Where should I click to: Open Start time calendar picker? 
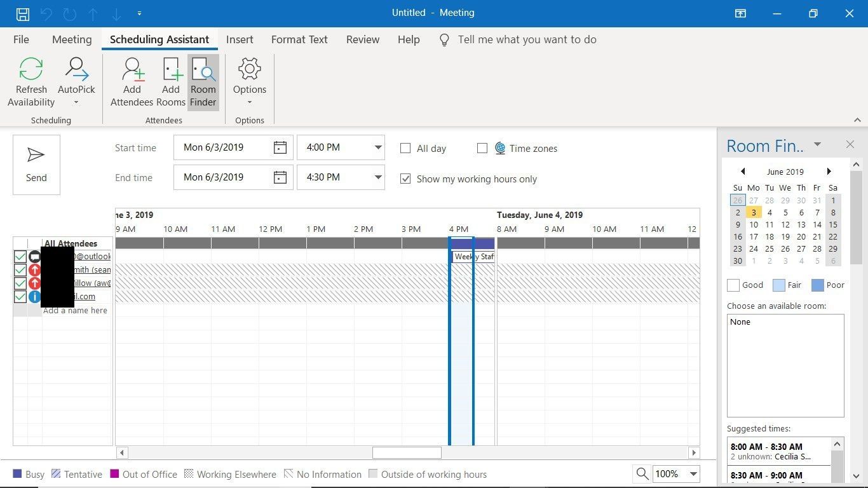280,147
